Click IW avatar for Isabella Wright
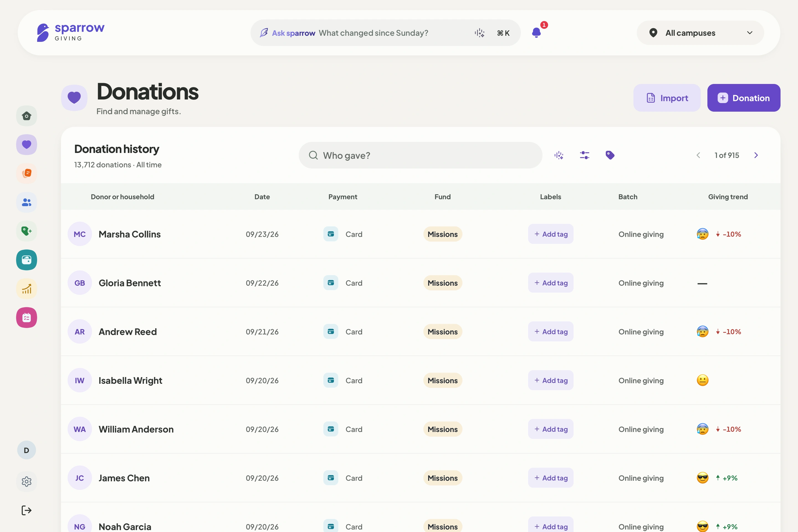The width and height of the screenshot is (798, 532). (x=80, y=380)
